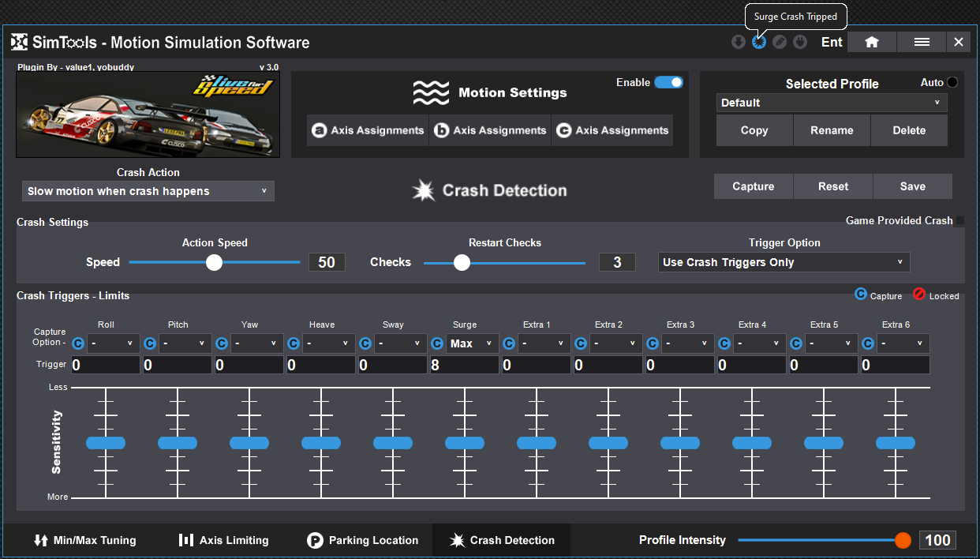
Task: Click the Extra 5 capture icon
Action: pos(796,343)
